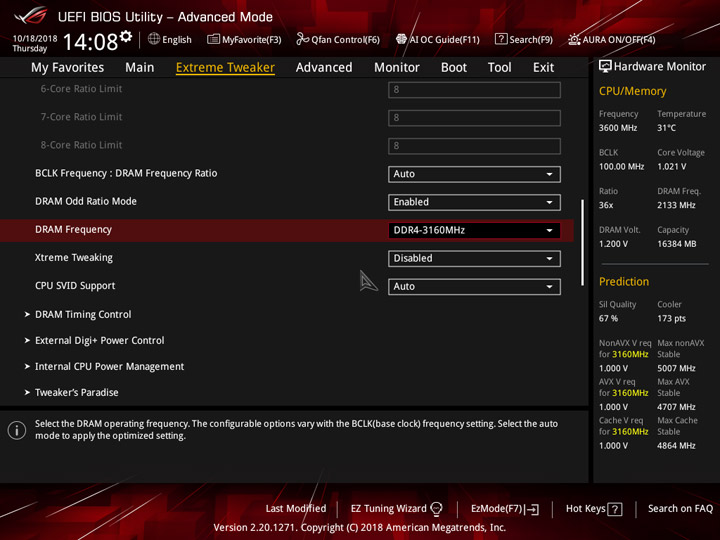720x540 pixels.
Task: Click the 4707 MHz Max AVX value
Action: [x=676, y=407]
